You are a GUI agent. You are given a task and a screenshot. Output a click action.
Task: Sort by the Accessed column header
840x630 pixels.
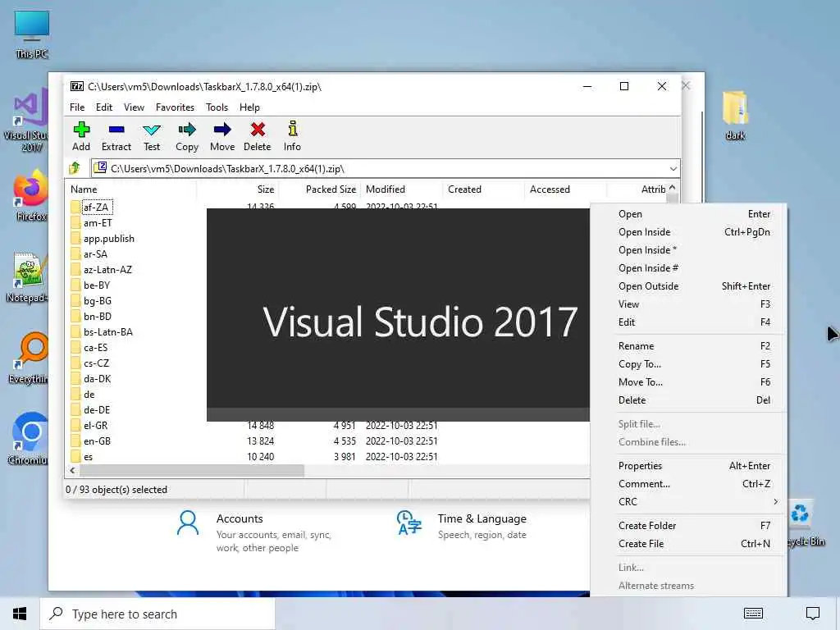(566, 189)
